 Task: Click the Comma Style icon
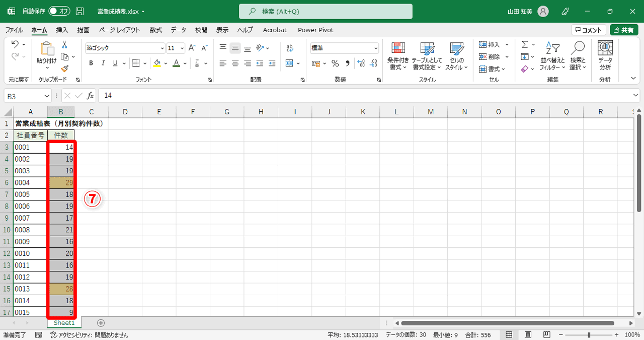(x=347, y=63)
